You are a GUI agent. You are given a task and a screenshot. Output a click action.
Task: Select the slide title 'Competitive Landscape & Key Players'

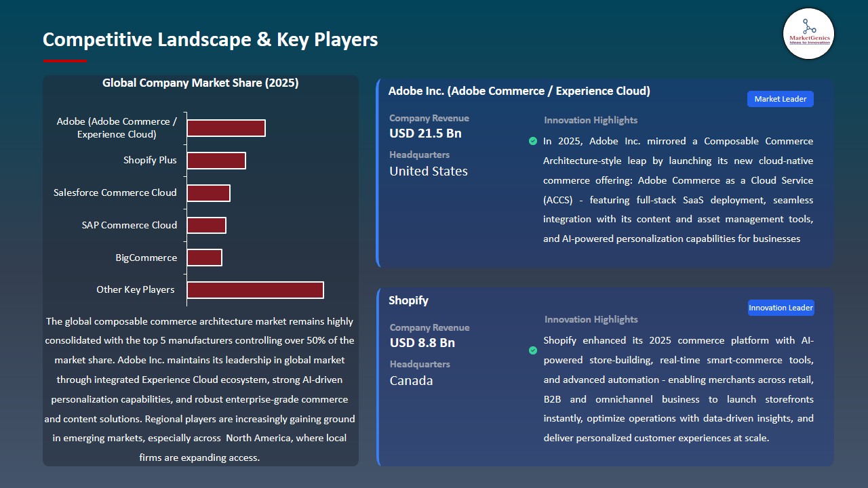coord(210,40)
